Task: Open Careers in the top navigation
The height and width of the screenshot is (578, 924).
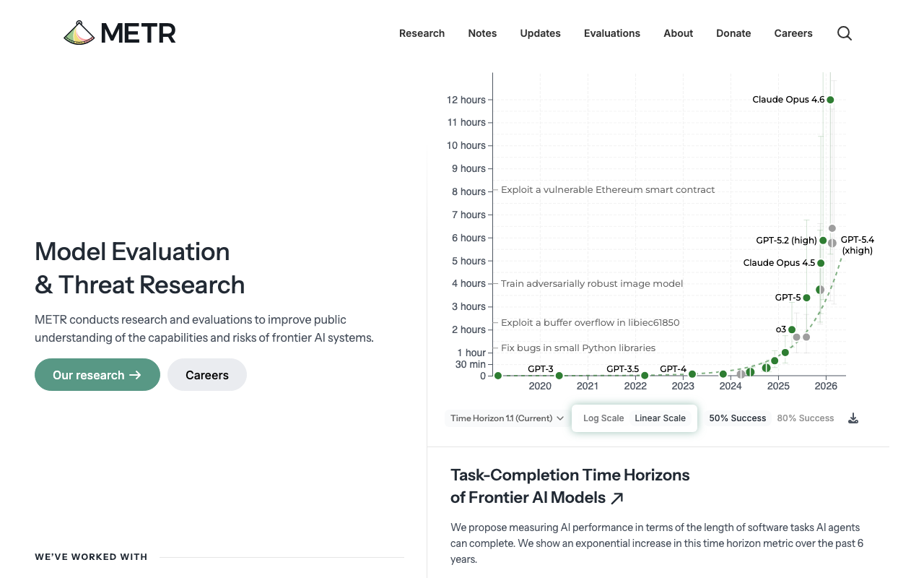Action: [x=793, y=33]
